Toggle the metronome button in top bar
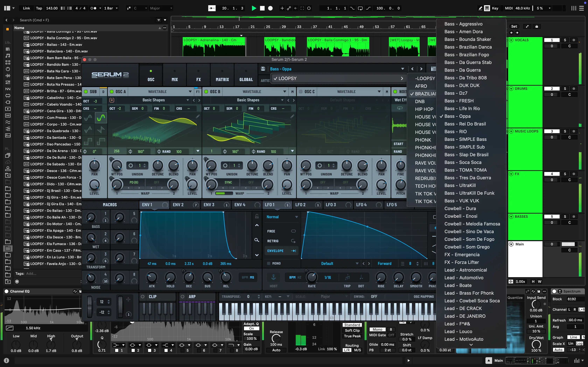588x367 pixels. click(93, 8)
